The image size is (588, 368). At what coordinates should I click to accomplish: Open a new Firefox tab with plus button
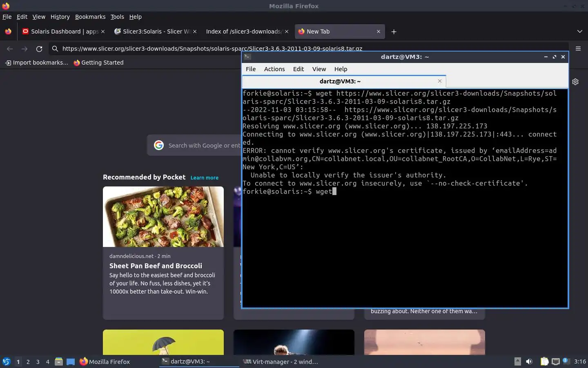click(x=394, y=31)
